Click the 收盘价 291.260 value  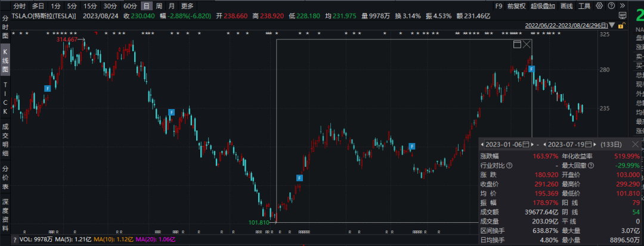547,184
